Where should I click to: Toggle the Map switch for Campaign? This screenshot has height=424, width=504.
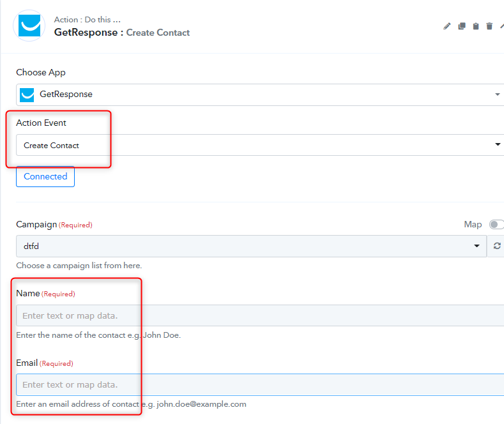[x=496, y=225]
